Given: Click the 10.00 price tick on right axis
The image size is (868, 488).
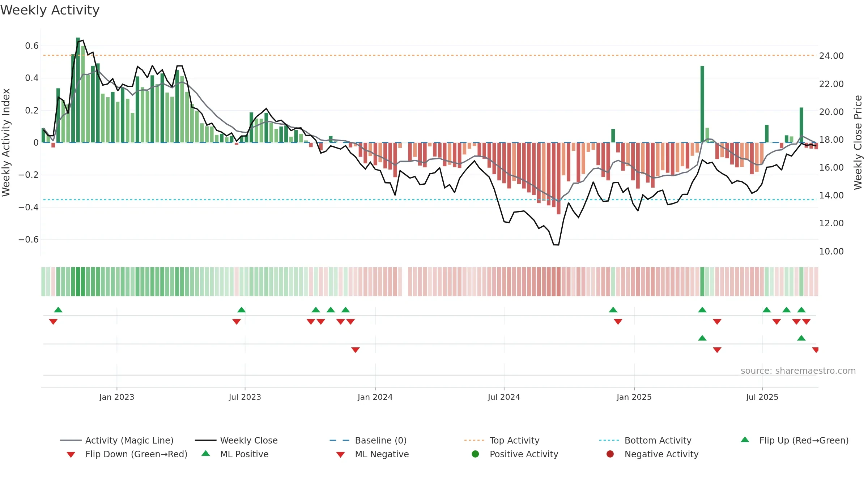Looking at the screenshot, I should [831, 252].
